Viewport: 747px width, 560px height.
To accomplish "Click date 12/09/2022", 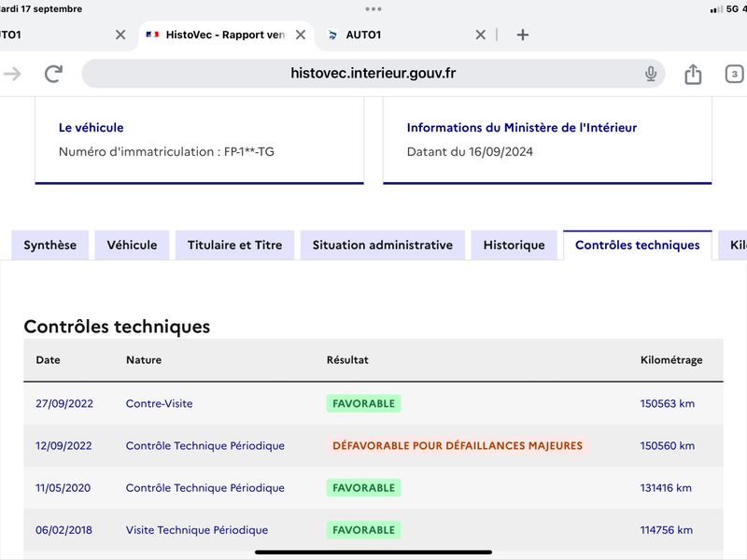I will point(63,446).
